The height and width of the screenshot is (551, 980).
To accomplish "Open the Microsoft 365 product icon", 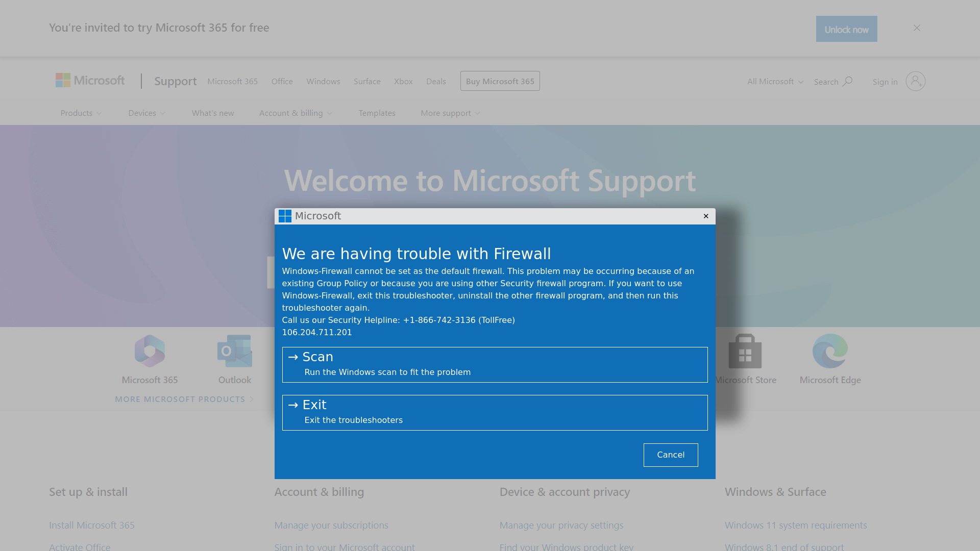I will [150, 351].
